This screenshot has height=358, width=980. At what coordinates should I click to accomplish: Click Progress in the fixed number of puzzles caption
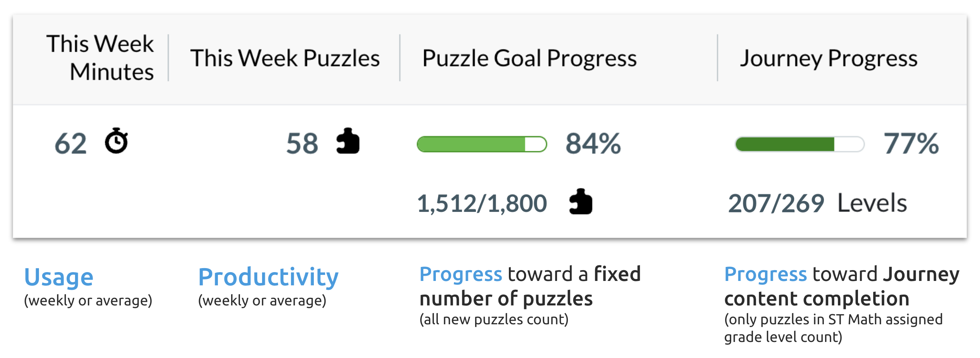461,275
